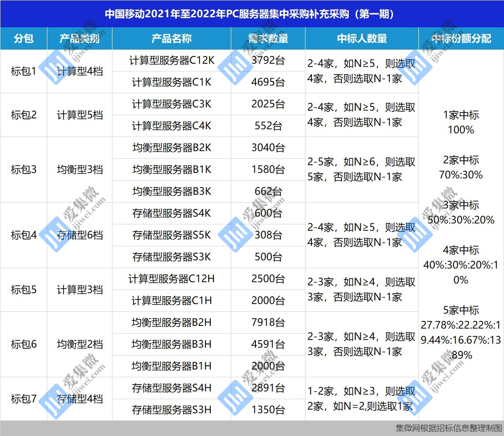Select product 存储型服务器S3H
The height and width of the screenshot is (436, 504).
172,410
